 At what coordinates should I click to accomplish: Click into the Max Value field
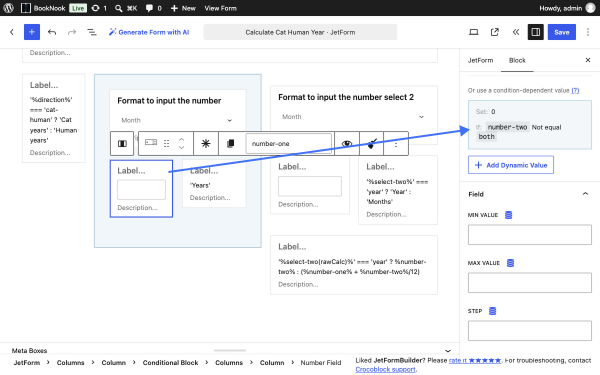[530, 282]
